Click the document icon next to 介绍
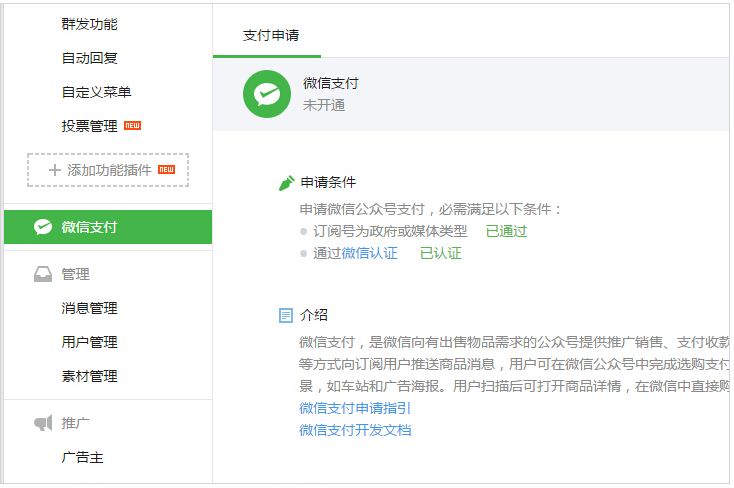Screen dimensions: 734x488 tap(286, 316)
